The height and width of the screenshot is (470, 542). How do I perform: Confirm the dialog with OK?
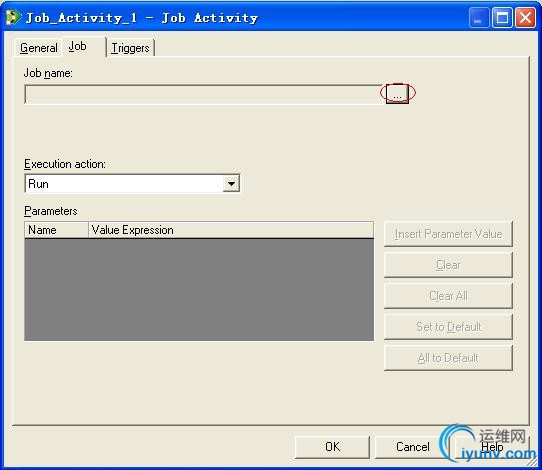coord(332,447)
